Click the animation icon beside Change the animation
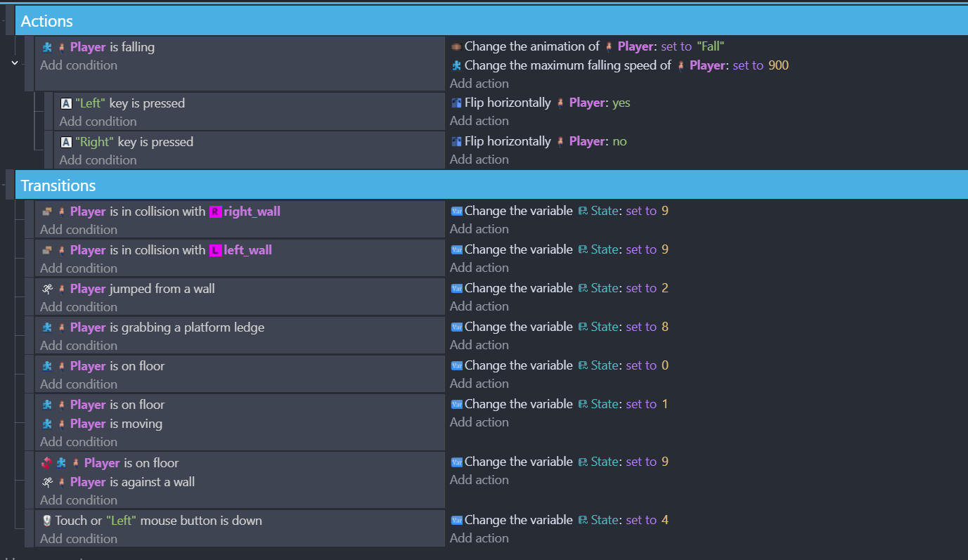 pyautogui.click(x=456, y=47)
